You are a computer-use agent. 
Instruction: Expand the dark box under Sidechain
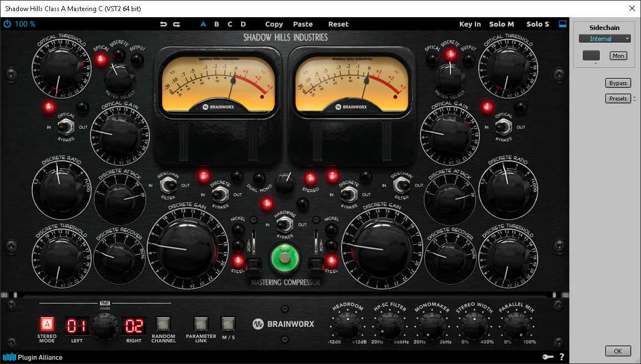(x=591, y=56)
